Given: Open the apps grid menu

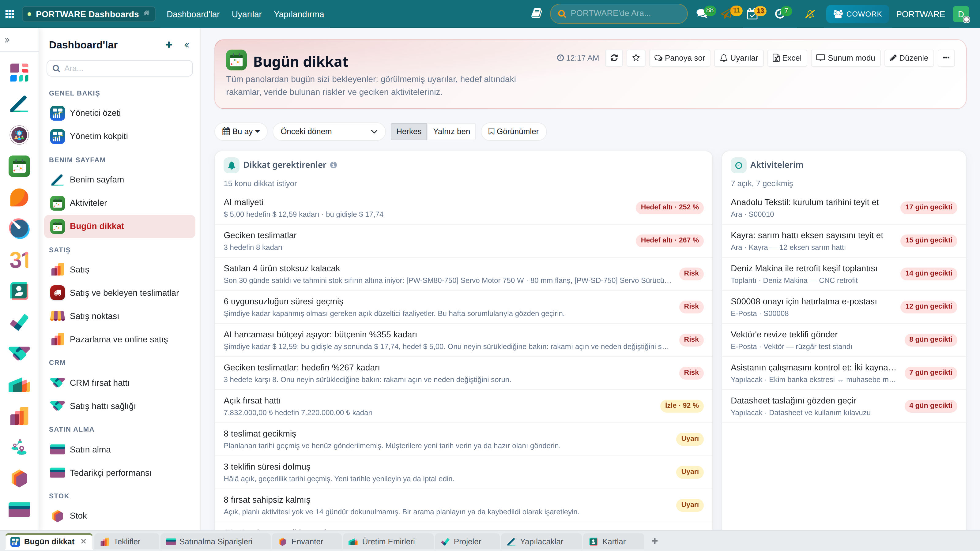Looking at the screenshot, I should tap(10, 14).
